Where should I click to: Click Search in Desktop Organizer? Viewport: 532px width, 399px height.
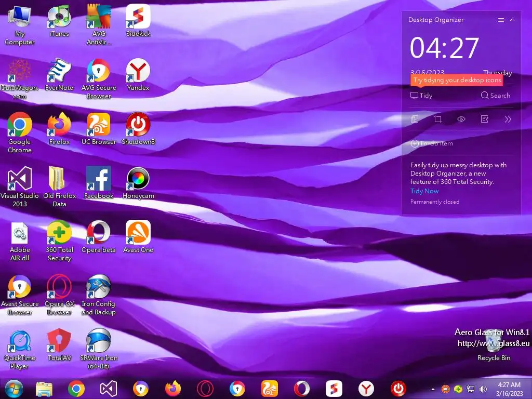pos(495,96)
